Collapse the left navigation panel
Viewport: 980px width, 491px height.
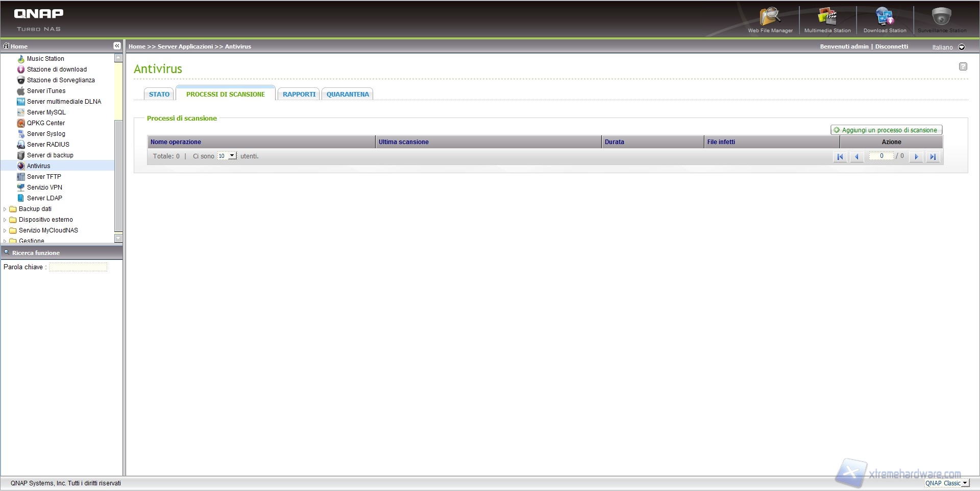pyautogui.click(x=117, y=46)
